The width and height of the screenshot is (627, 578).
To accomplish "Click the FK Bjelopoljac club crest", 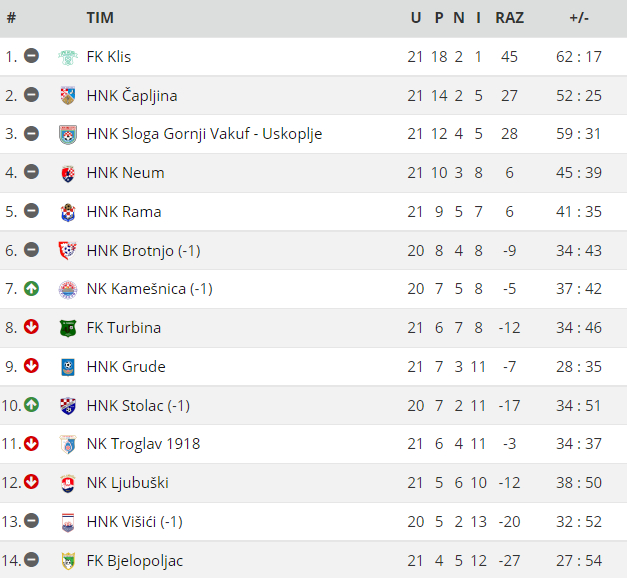I will (68, 561).
